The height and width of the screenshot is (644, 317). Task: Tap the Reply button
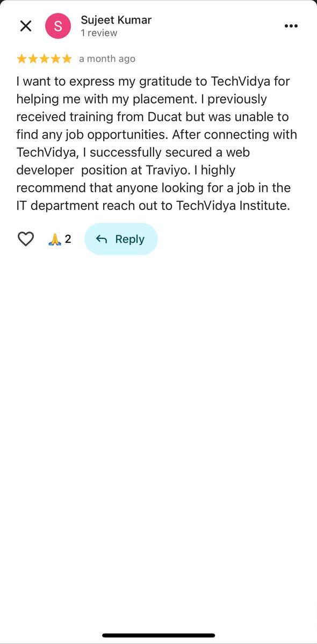(x=121, y=239)
